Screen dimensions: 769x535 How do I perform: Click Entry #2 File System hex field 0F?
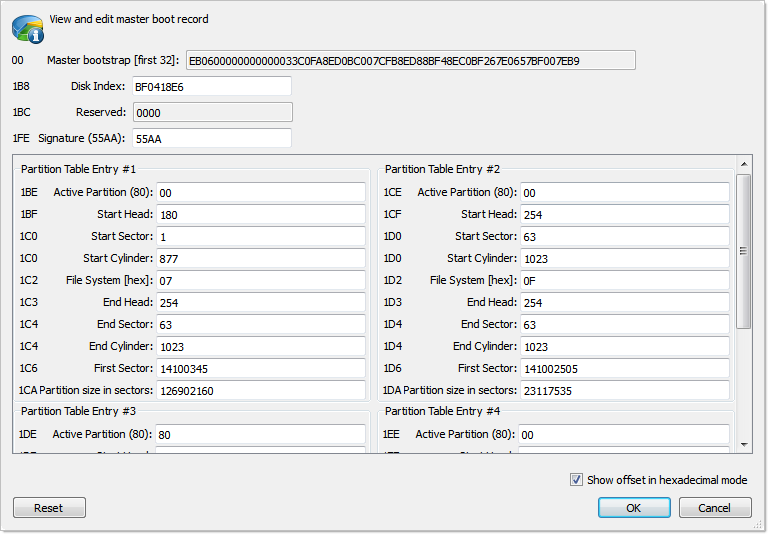click(624, 281)
